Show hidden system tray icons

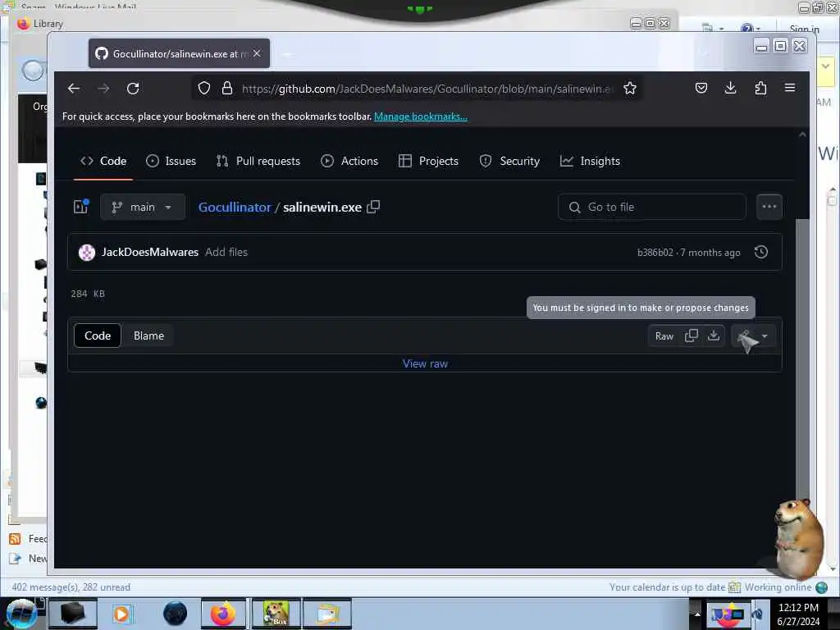pos(697,614)
